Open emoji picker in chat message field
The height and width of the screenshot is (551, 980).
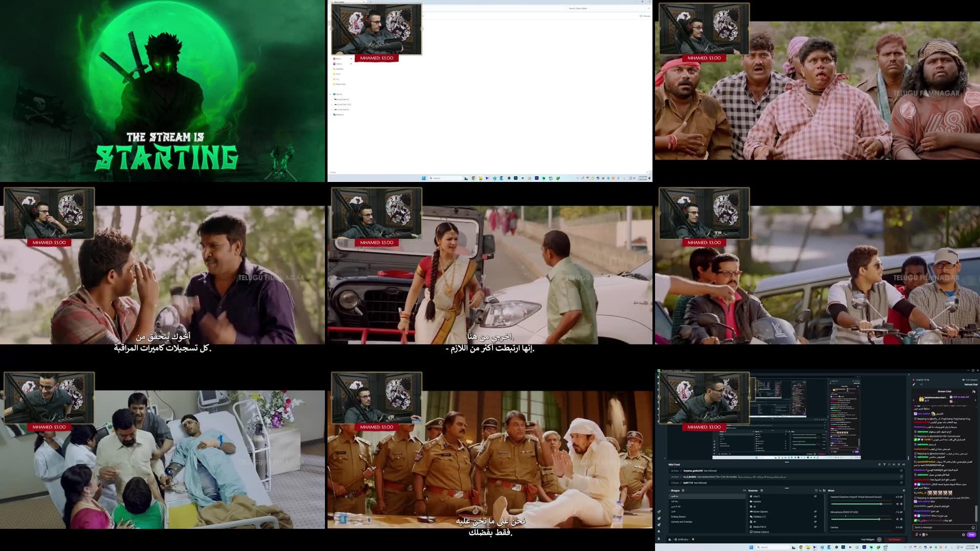click(x=973, y=527)
